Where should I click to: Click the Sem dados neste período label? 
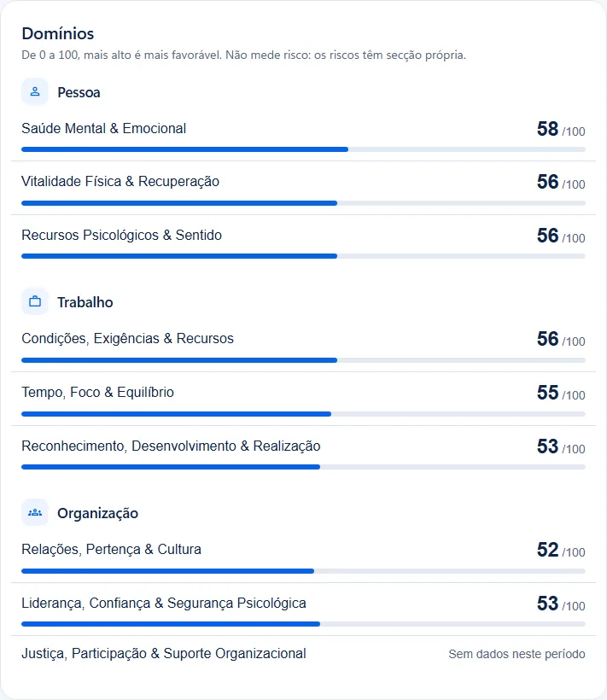[x=517, y=654]
